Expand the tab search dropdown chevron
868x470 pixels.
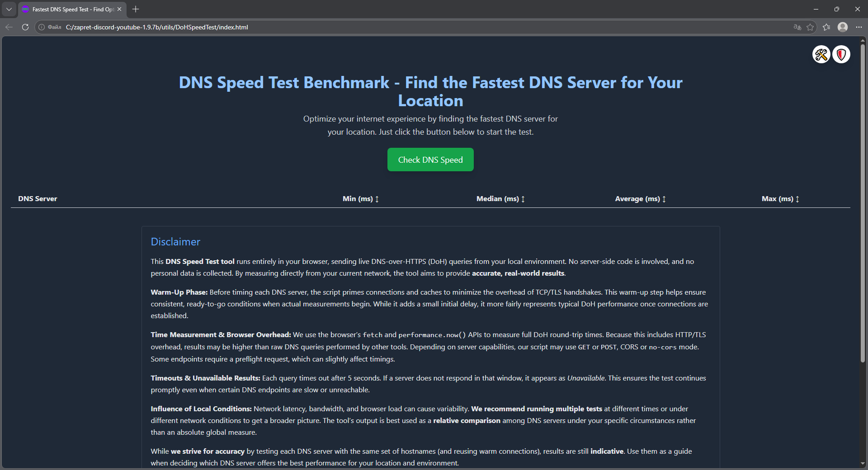coord(9,9)
